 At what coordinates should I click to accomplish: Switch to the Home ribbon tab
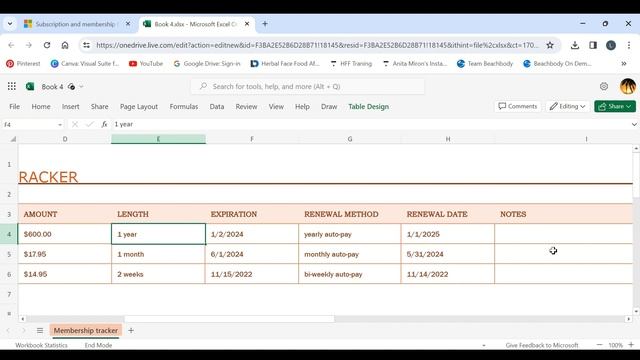(41, 107)
